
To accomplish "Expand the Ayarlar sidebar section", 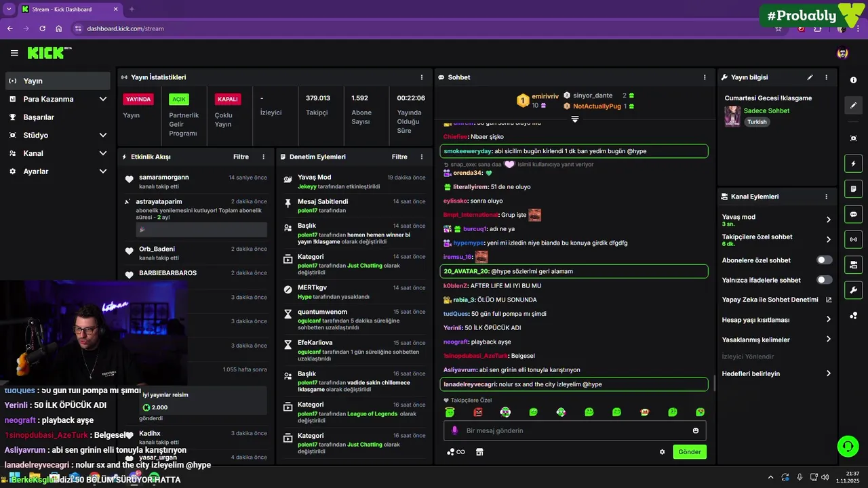I will tap(103, 171).
